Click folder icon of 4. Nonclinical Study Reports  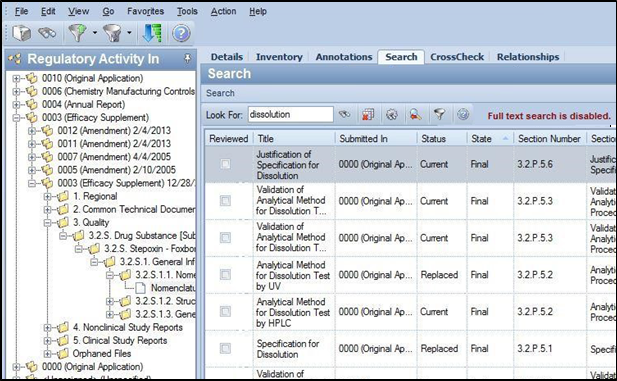63,327
